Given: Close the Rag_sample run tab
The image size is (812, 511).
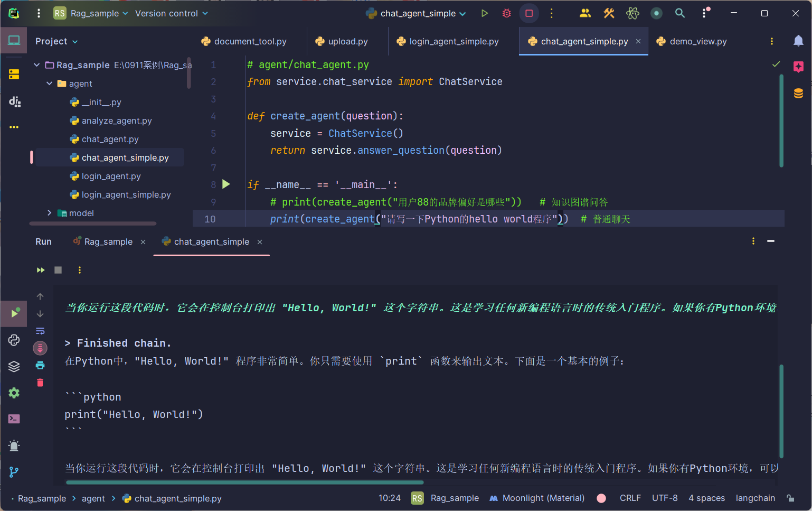Looking at the screenshot, I should pos(143,242).
